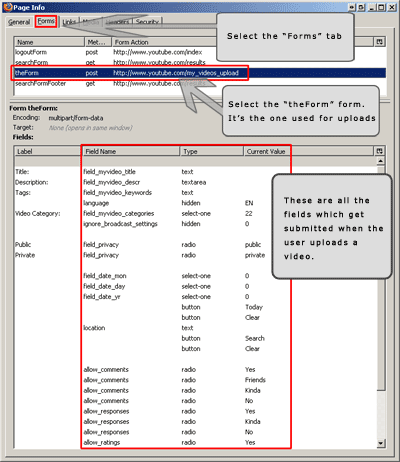
Task: Select the field_myvideo_categories row
Action: click(x=195, y=213)
